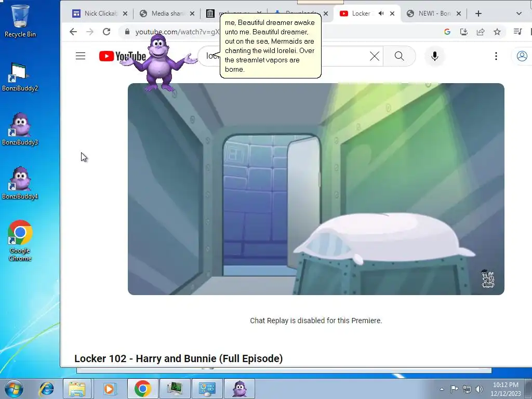Click the channel watermark in video
The width and height of the screenshot is (532, 399).
[x=488, y=279]
